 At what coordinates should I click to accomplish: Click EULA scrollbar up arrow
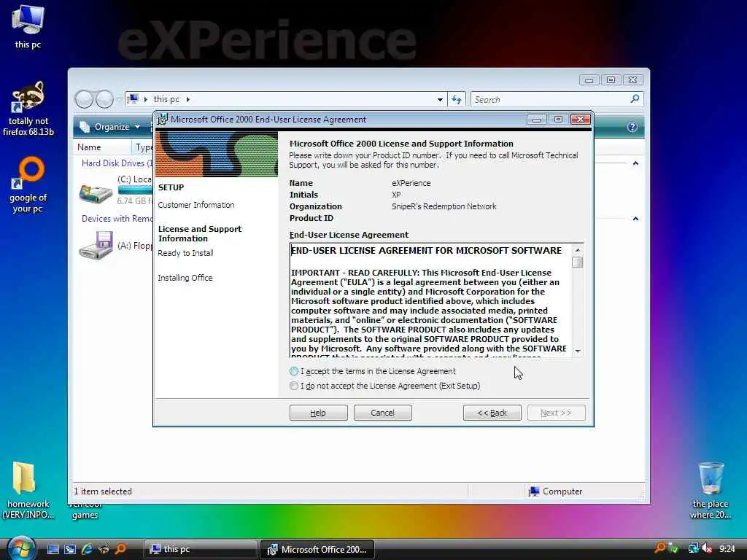coord(578,250)
